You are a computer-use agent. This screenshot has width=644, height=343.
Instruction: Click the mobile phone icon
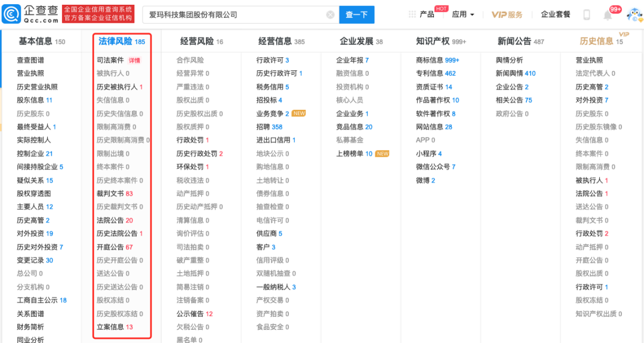(x=587, y=15)
